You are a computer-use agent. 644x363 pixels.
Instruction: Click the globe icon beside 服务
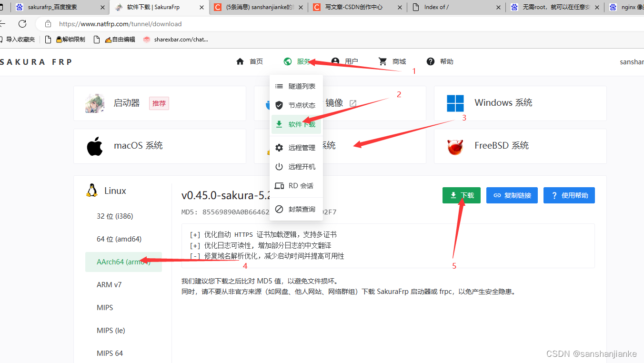point(287,61)
